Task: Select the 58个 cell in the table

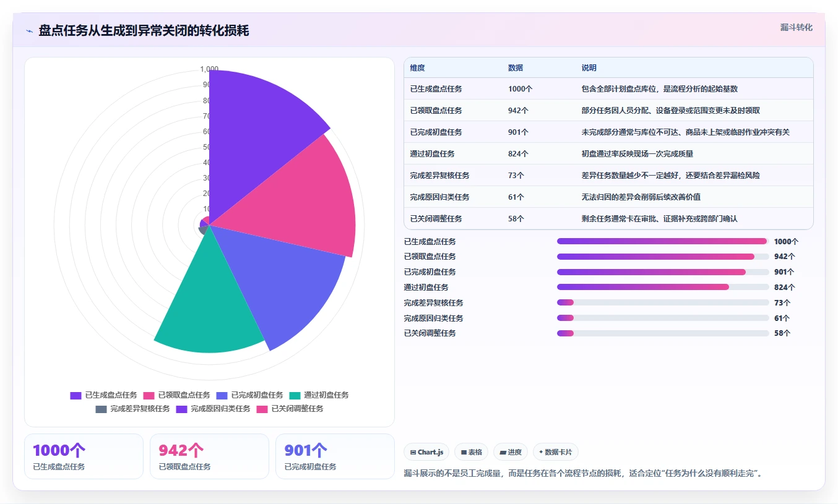Action: [516, 219]
